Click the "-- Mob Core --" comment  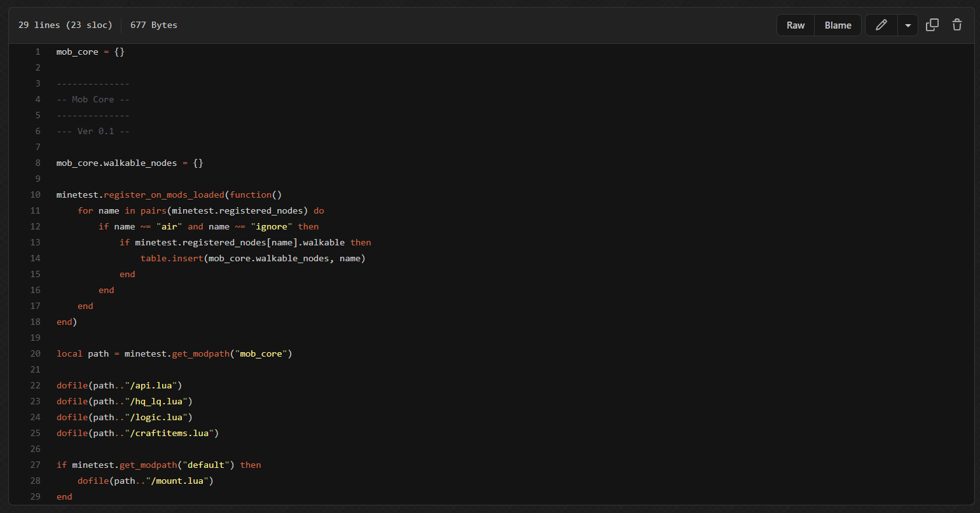(93, 99)
